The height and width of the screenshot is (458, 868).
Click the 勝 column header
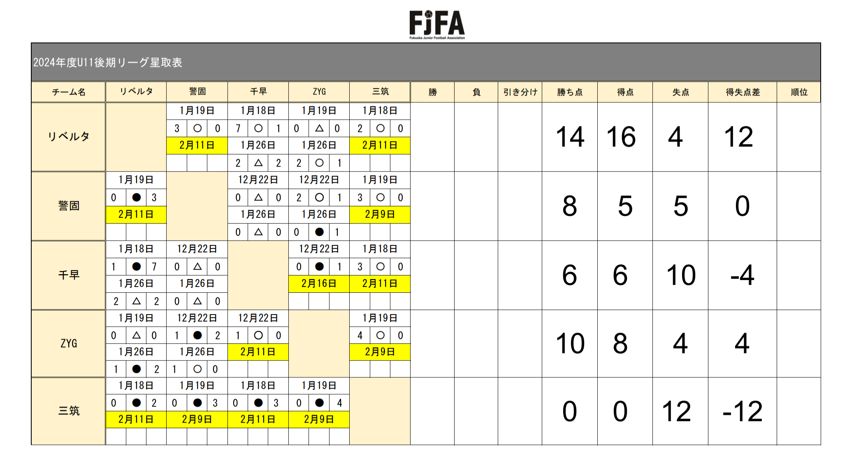pos(432,92)
